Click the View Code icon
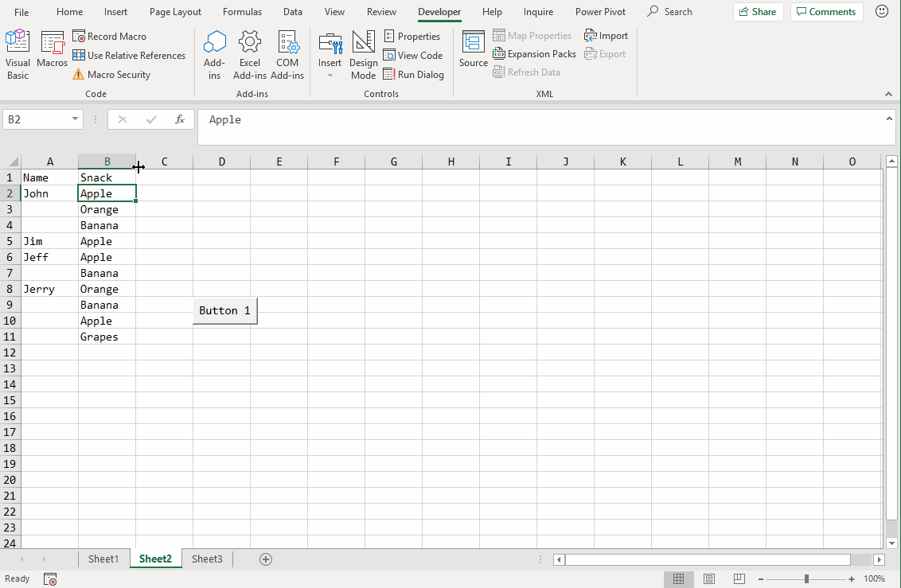This screenshot has width=901, height=588. (391, 55)
